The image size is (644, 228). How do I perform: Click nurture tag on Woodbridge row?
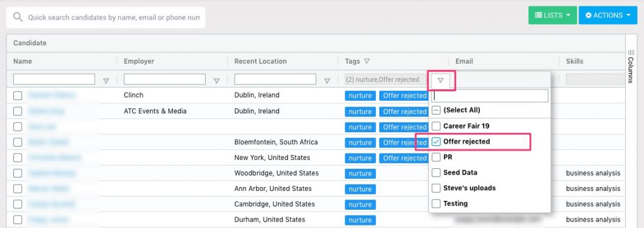tap(360, 173)
